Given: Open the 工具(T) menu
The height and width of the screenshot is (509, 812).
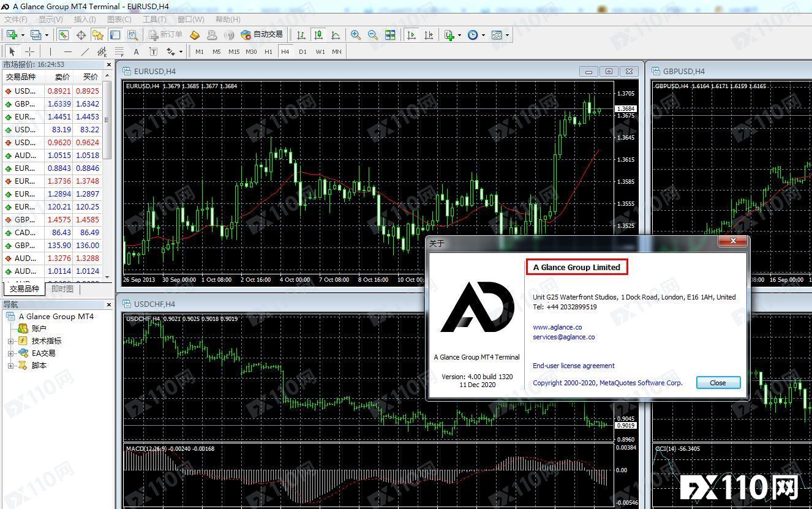Looking at the screenshot, I should [x=154, y=19].
